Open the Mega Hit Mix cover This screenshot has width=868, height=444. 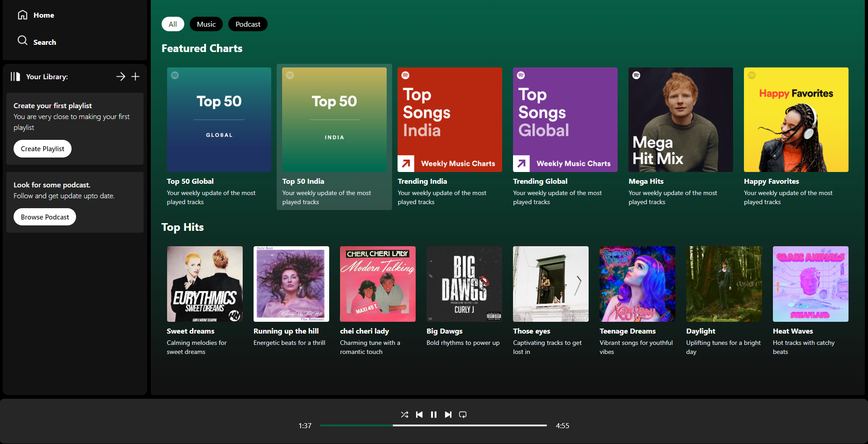681,119
